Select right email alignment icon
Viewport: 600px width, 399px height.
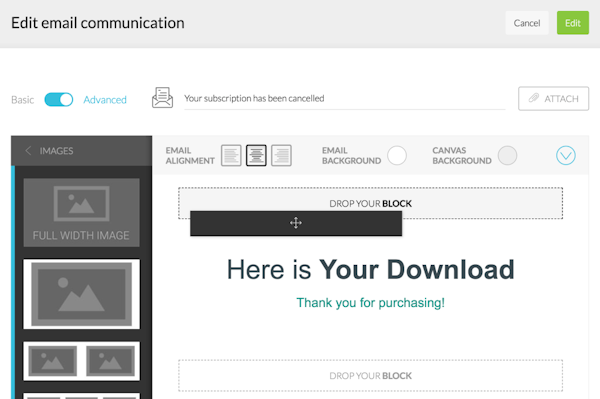click(281, 155)
